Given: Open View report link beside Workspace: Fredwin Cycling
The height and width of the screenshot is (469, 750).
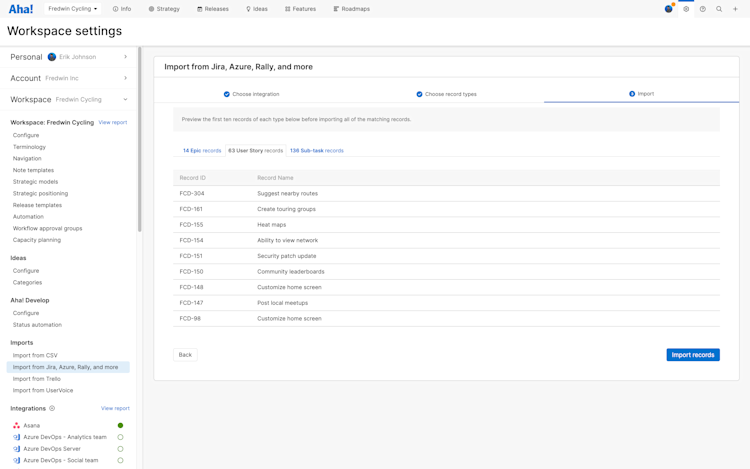Looking at the screenshot, I should point(113,122).
